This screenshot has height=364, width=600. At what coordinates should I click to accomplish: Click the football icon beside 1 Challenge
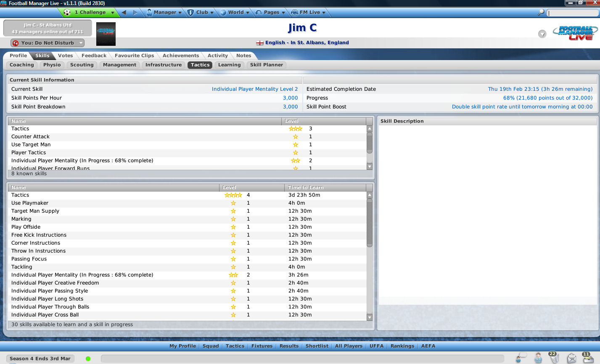67,12
